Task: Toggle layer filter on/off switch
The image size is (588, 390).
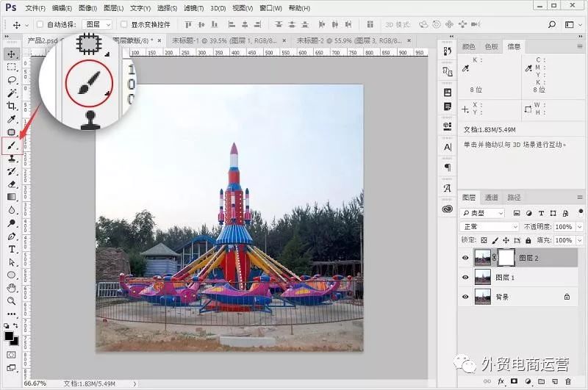Action: click(581, 212)
